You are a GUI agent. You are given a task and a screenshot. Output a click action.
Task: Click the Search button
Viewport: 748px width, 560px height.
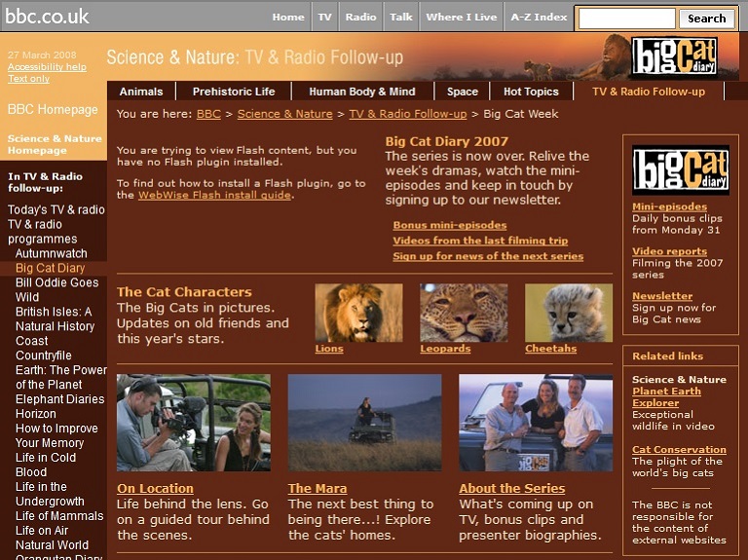click(706, 19)
